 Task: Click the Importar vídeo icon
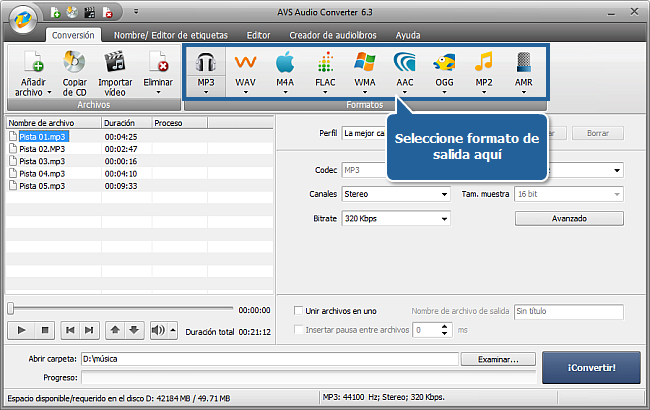[115, 63]
